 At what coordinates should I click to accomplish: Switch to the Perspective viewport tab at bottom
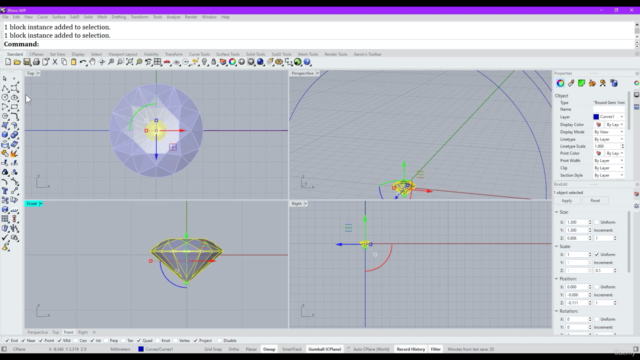point(38,332)
